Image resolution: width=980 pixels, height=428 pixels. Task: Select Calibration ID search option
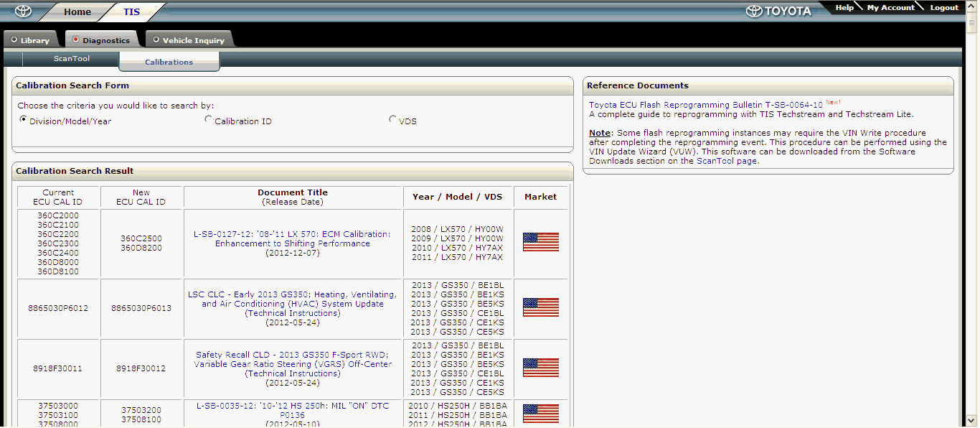pos(209,120)
